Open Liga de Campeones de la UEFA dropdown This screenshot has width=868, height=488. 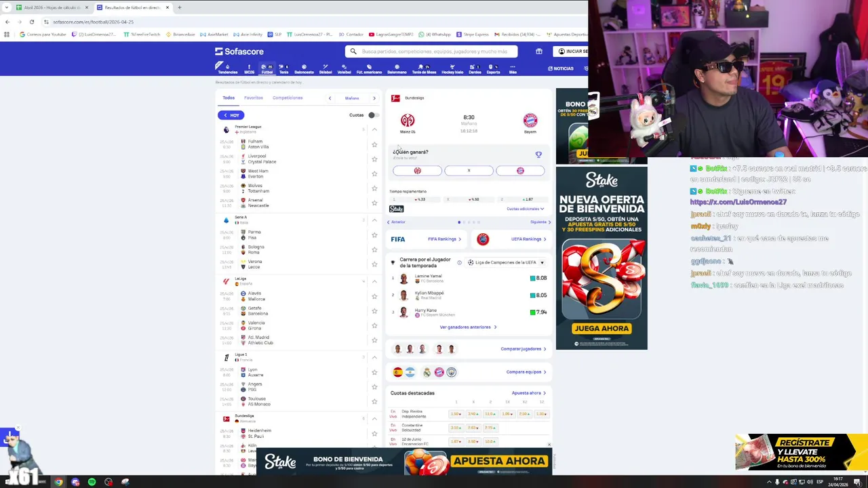(x=506, y=262)
